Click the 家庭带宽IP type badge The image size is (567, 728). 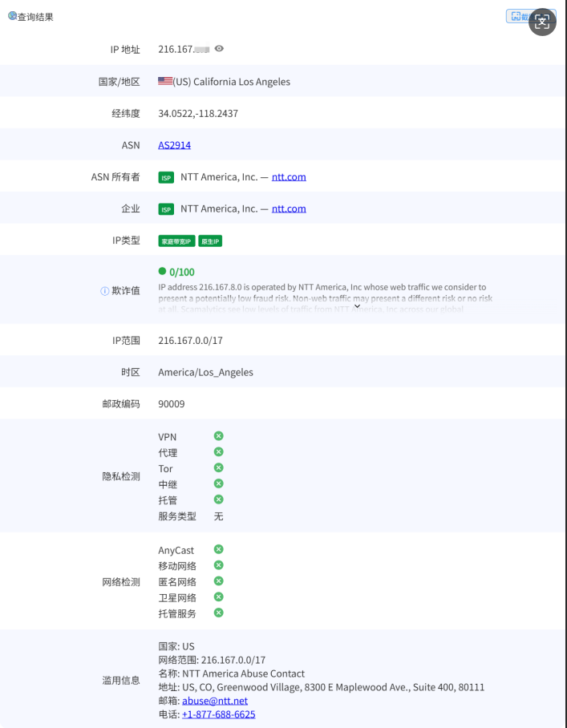(x=176, y=241)
